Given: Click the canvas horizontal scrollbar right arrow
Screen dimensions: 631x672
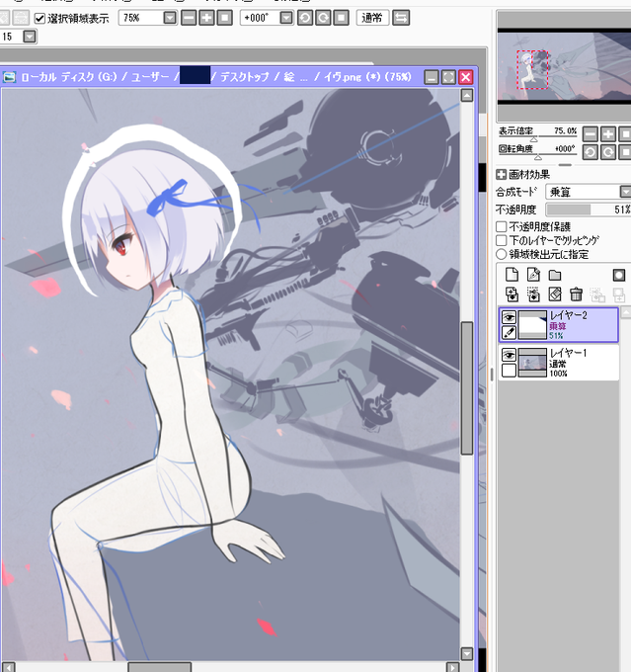Looking at the screenshot, I should point(452,668).
